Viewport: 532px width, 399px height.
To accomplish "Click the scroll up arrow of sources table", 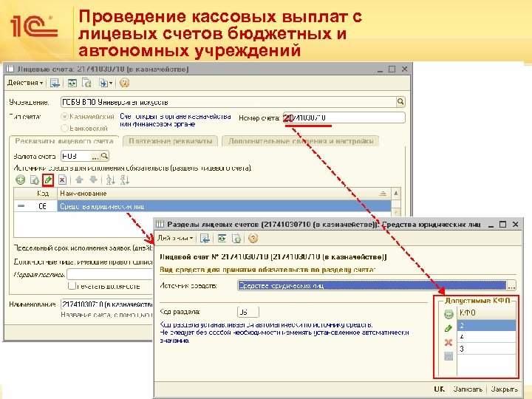I will [x=396, y=194].
